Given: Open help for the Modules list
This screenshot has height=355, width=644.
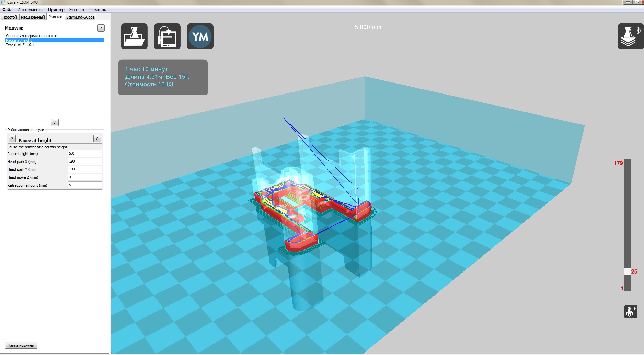Looking at the screenshot, I should 101,28.
